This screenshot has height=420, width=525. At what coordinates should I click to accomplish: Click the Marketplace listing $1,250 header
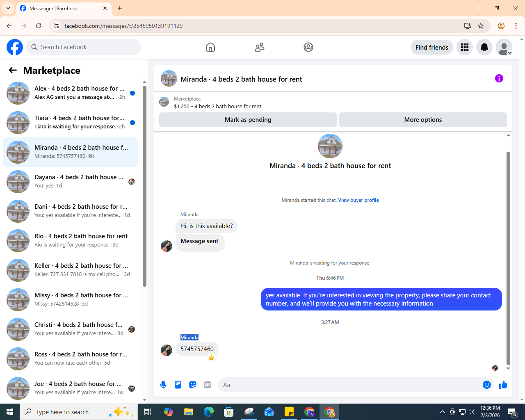[217, 106]
